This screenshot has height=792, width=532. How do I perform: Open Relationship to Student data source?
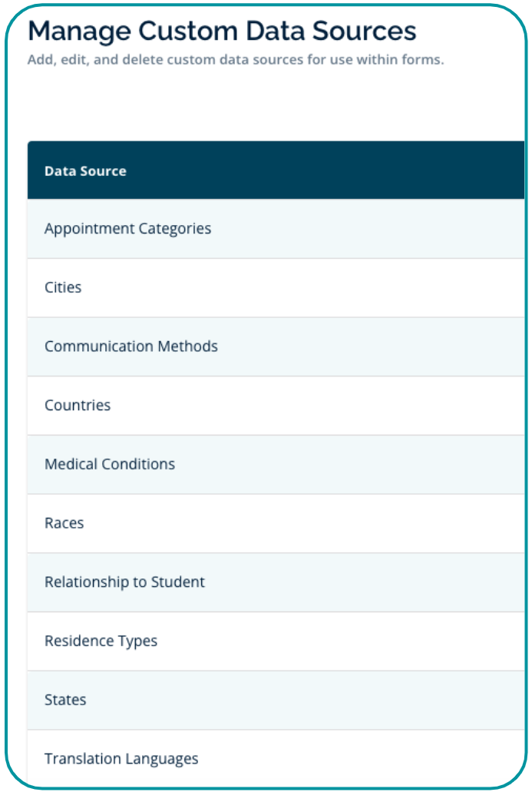pos(124,582)
